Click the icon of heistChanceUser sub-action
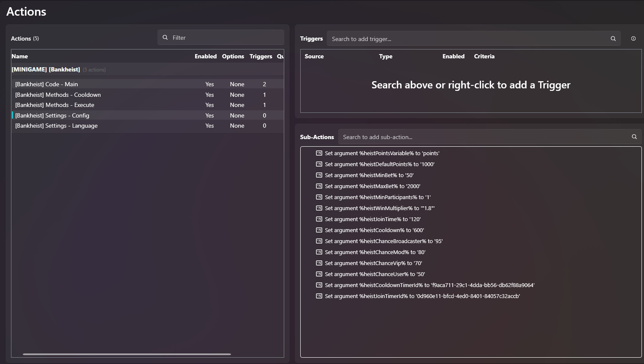The image size is (644, 364). point(319,274)
